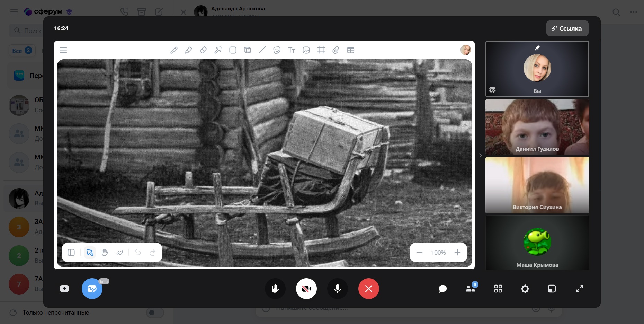Open the archive icon in sidebar
The height and width of the screenshot is (324, 644).
coord(142,12)
